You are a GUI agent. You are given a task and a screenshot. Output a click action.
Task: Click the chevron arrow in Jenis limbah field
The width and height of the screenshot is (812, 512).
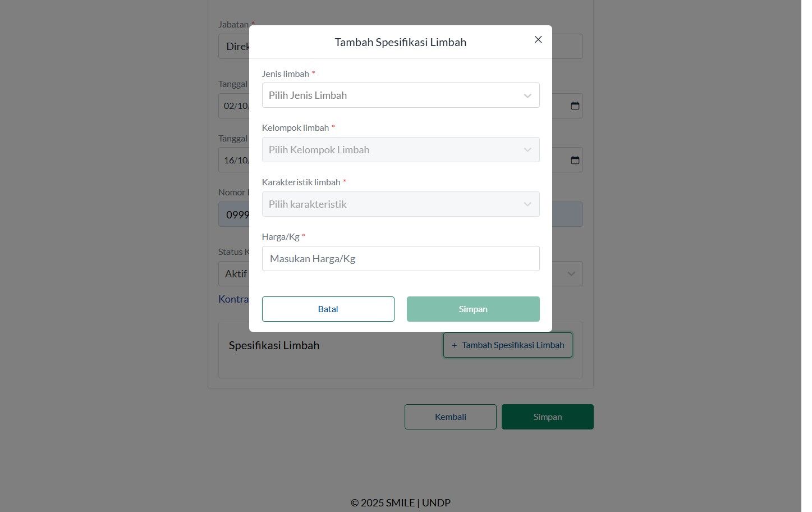click(527, 96)
